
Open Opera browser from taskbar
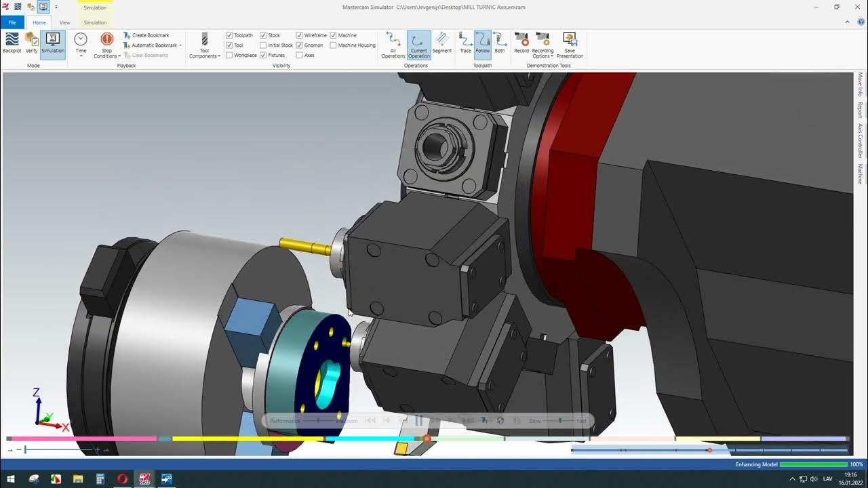[x=122, y=479]
